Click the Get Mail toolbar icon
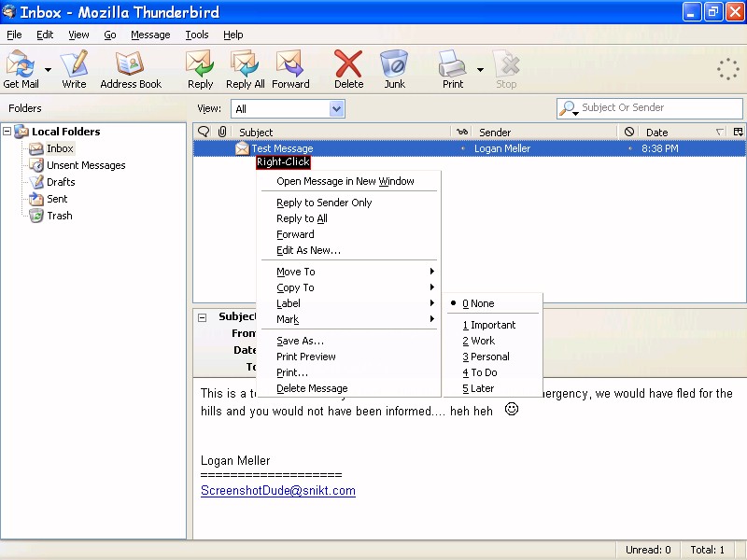This screenshot has width=747, height=560. 21,69
